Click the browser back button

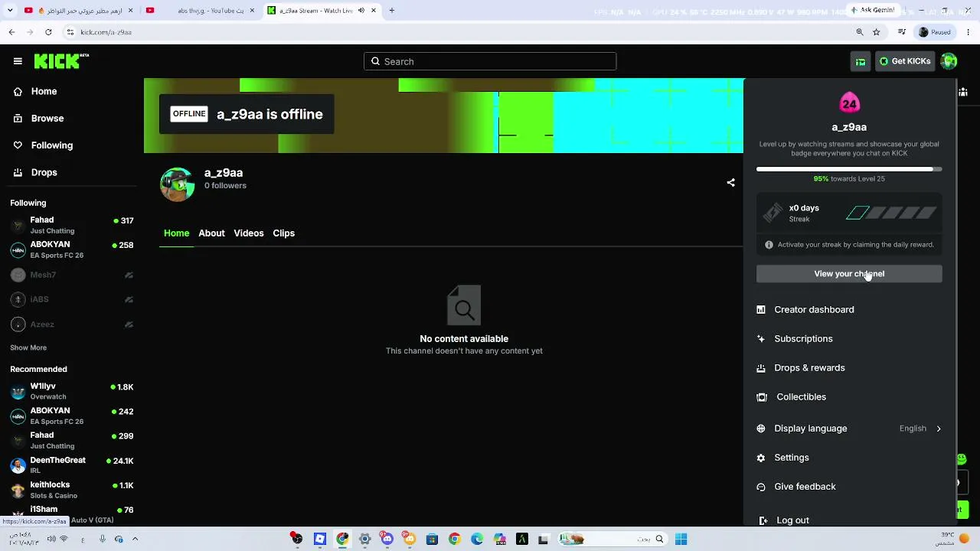tap(11, 32)
